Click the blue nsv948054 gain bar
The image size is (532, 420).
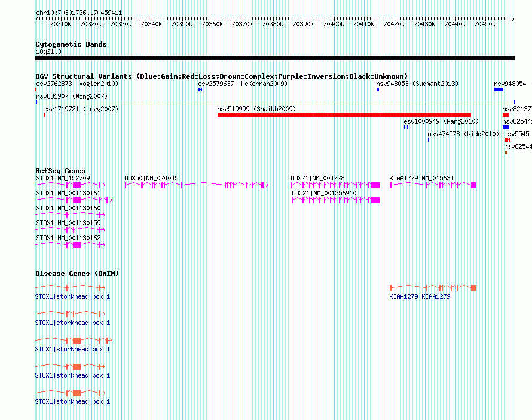point(499,90)
